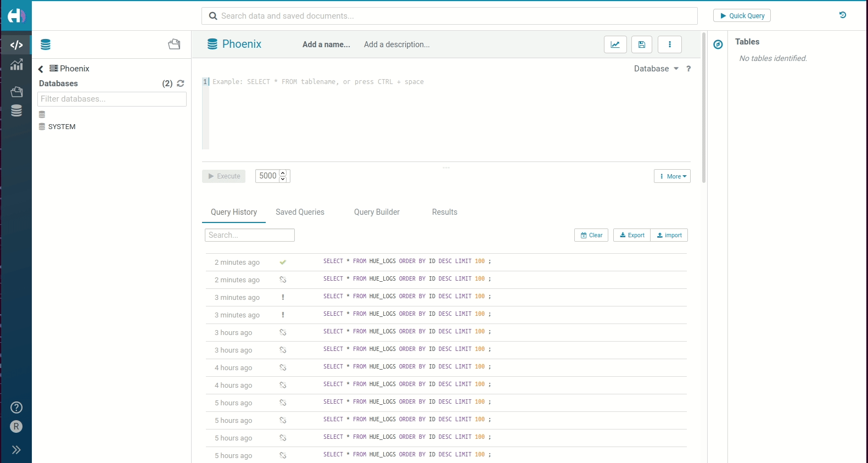868x463 pixels.
Task: Click Add a name... field
Action: tap(326, 44)
